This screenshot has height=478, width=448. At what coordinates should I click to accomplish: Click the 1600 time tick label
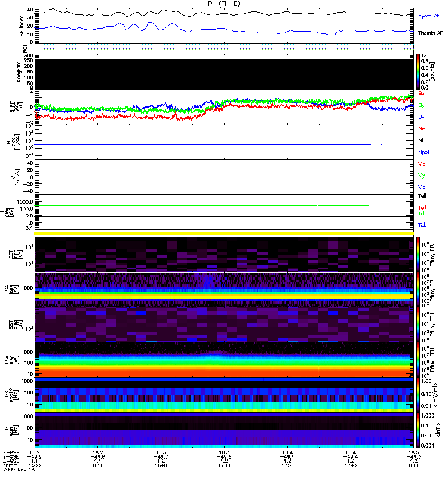coord(35,465)
